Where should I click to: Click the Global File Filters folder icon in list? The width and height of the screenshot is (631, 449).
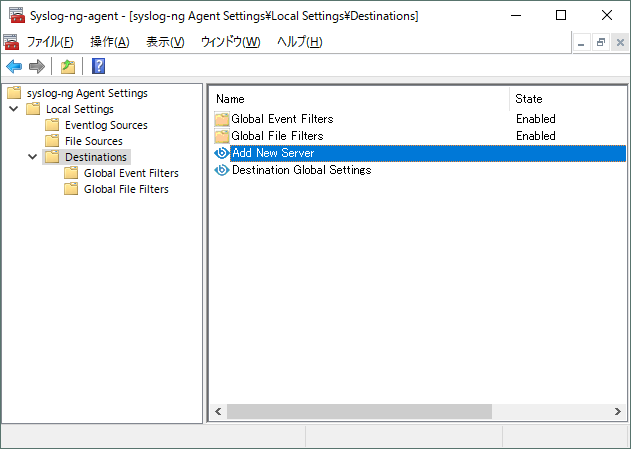pyautogui.click(x=221, y=136)
